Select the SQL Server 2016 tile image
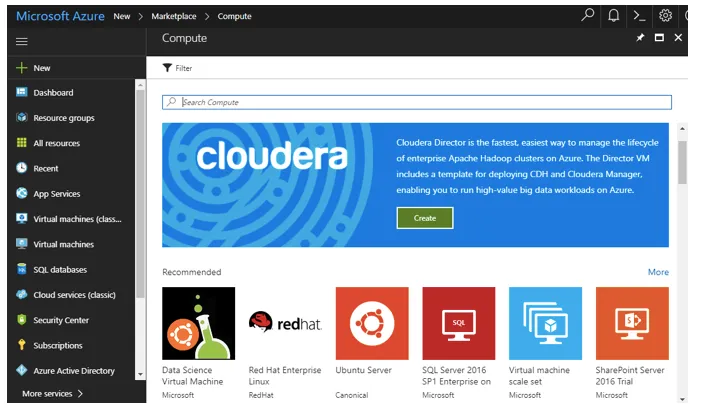This screenshot has height=413, width=704. pyautogui.click(x=458, y=323)
